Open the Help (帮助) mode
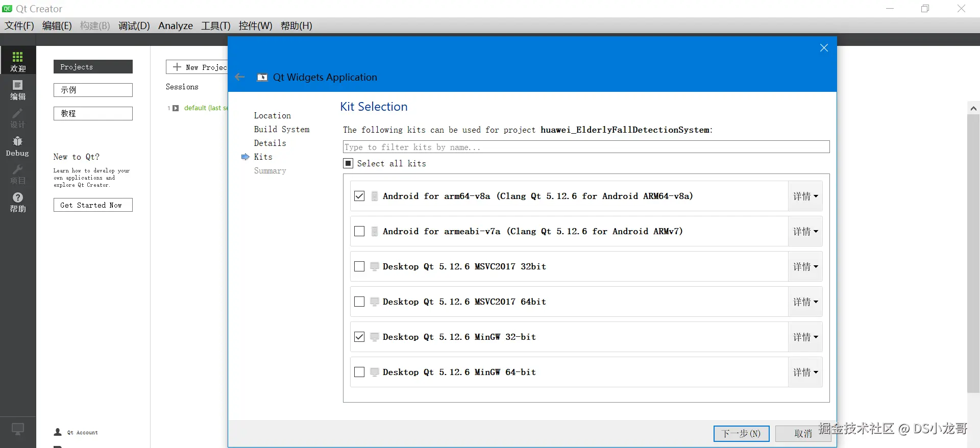 pyautogui.click(x=18, y=202)
